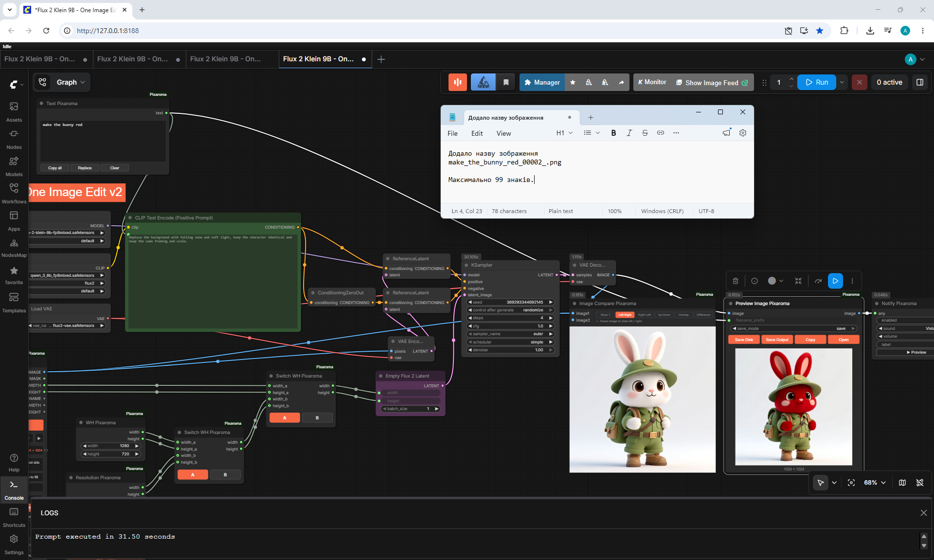Click Save Disk in Preview Image Pixaroma

click(744, 340)
